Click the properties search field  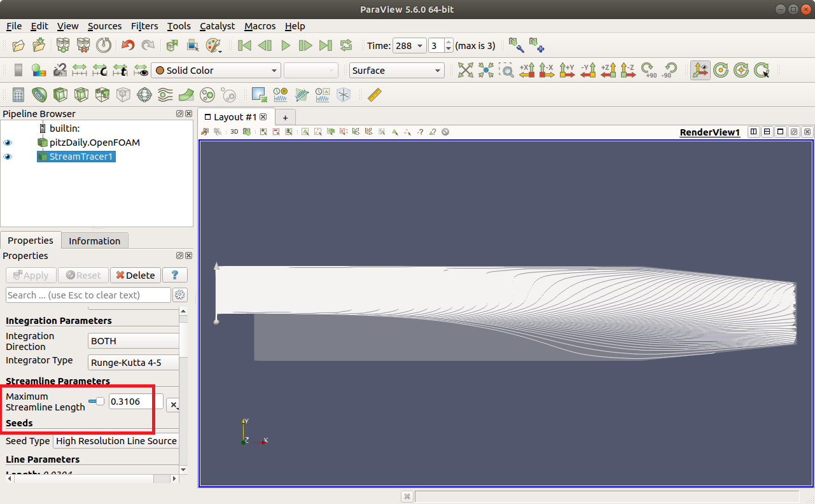[88, 295]
